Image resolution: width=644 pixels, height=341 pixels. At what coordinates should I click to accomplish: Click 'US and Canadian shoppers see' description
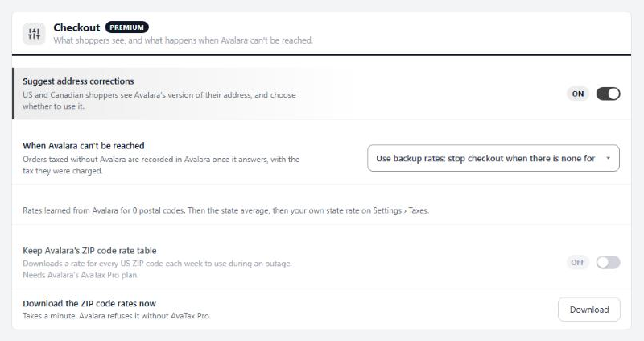(x=159, y=101)
